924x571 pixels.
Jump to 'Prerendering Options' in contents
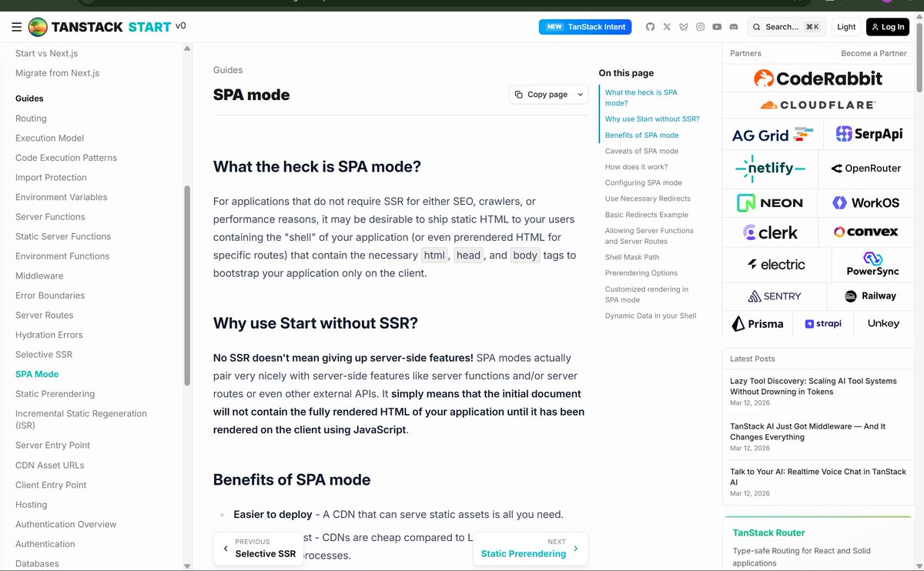pyautogui.click(x=641, y=273)
